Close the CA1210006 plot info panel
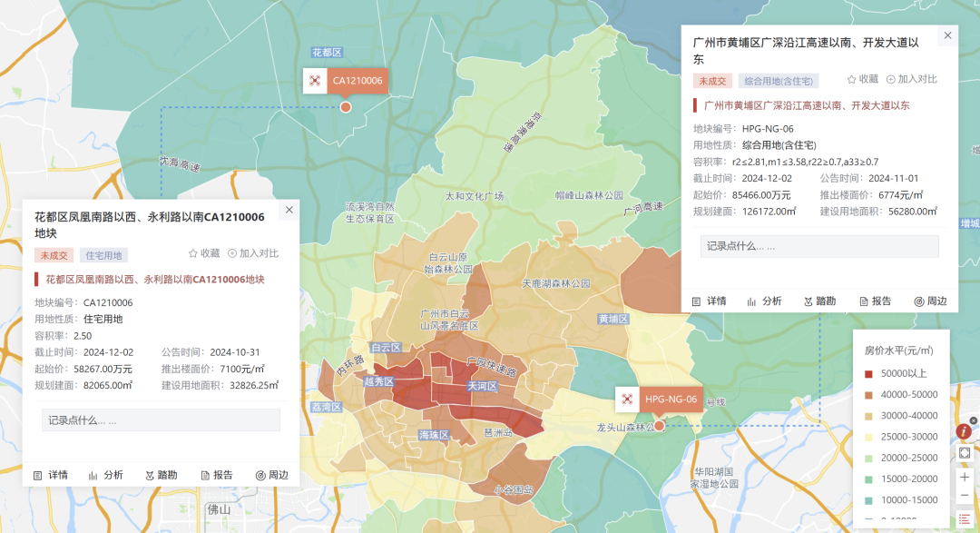 tap(289, 209)
